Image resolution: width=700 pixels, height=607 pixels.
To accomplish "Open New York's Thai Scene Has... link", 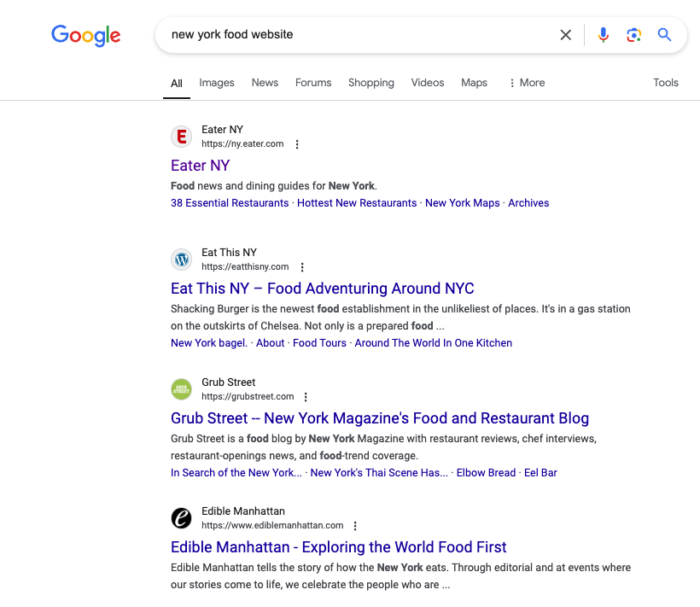I will [379, 473].
